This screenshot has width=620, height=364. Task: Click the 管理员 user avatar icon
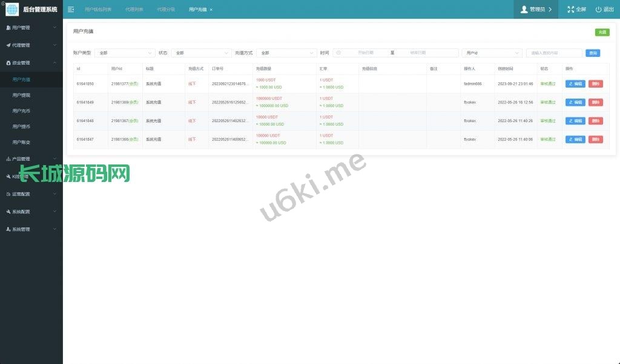coord(524,10)
